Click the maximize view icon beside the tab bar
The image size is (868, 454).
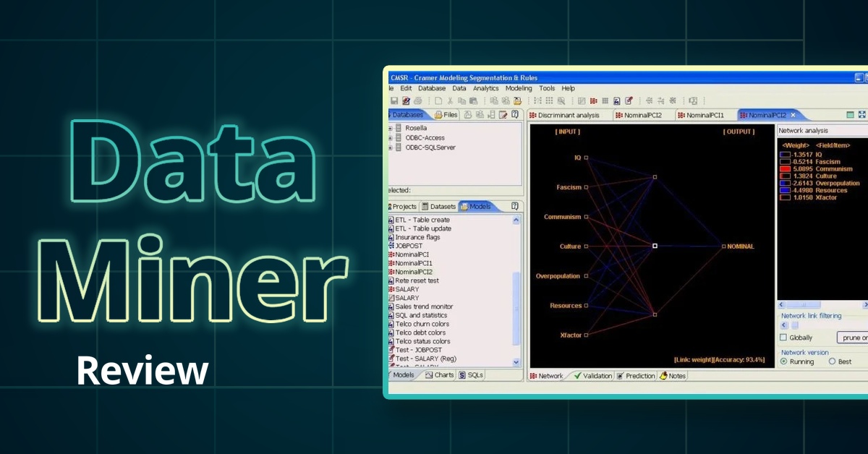(x=861, y=114)
